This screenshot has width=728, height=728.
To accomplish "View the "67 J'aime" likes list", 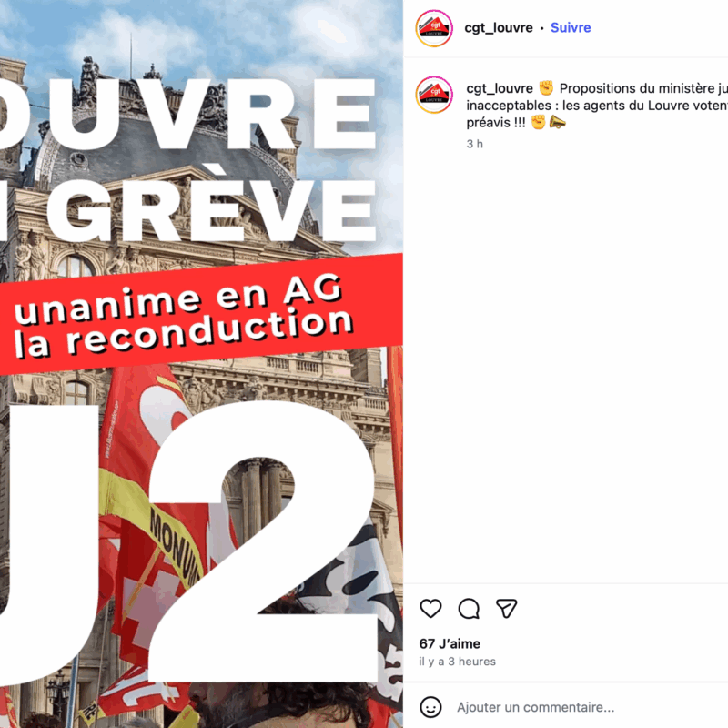I will pyautogui.click(x=450, y=643).
